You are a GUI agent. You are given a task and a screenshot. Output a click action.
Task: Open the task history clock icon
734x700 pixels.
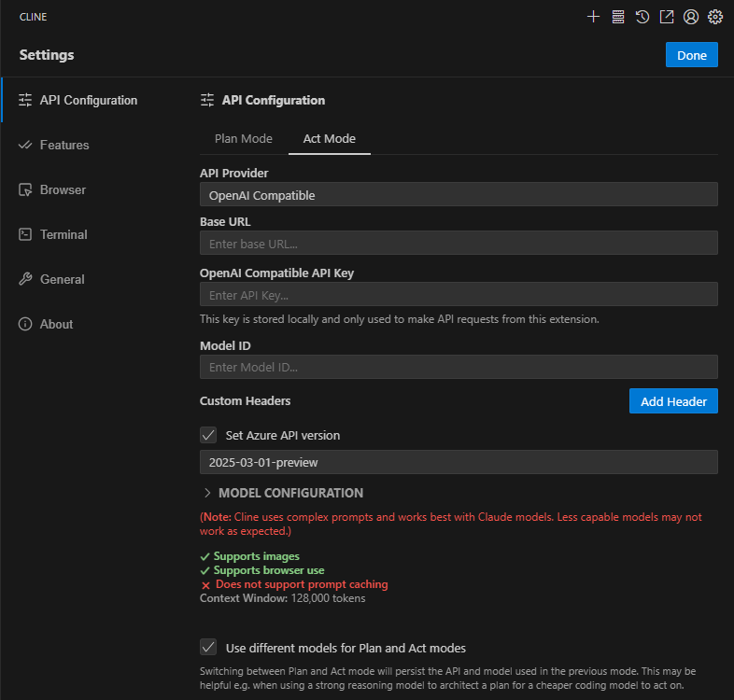(642, 17)
